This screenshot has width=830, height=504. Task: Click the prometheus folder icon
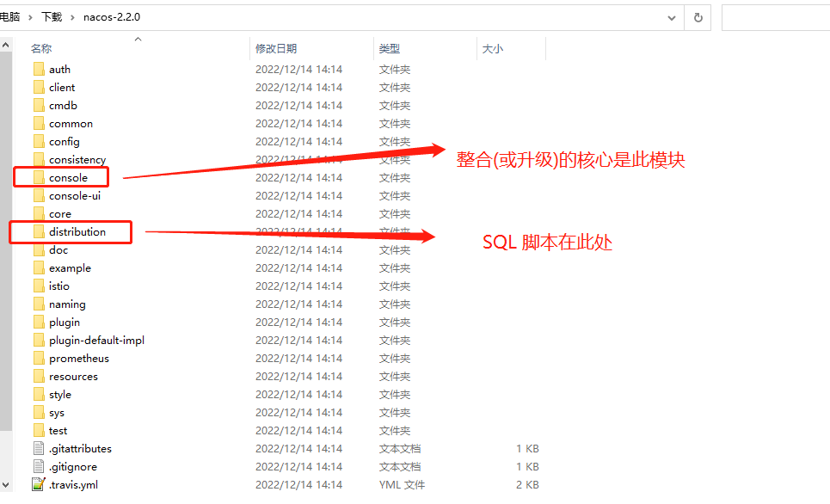pos(39,359)
